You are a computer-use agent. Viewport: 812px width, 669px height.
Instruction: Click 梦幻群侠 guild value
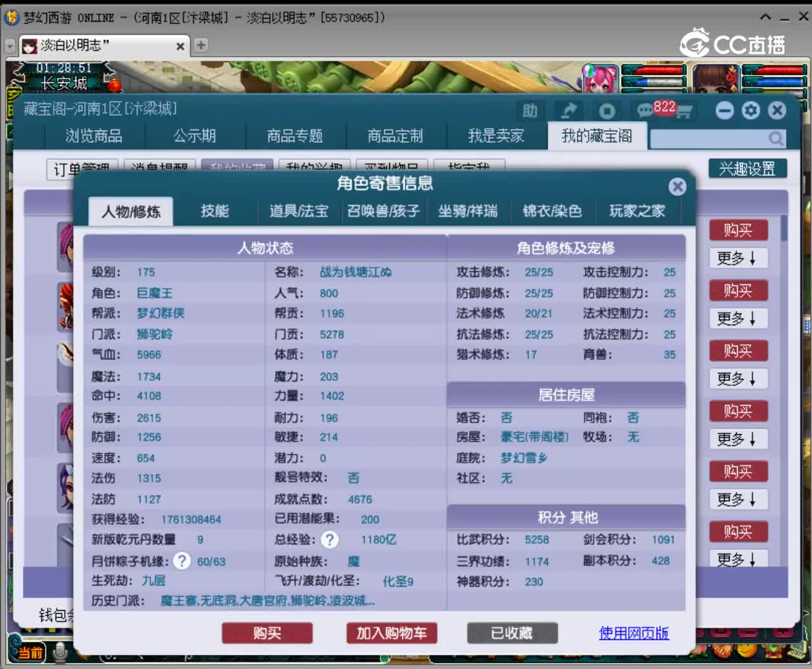point(160,313)
